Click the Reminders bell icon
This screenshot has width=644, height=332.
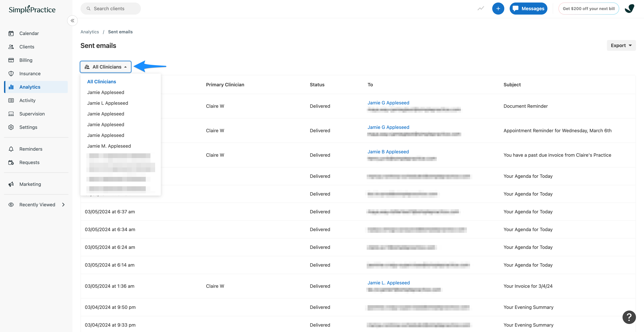[11, 149]
